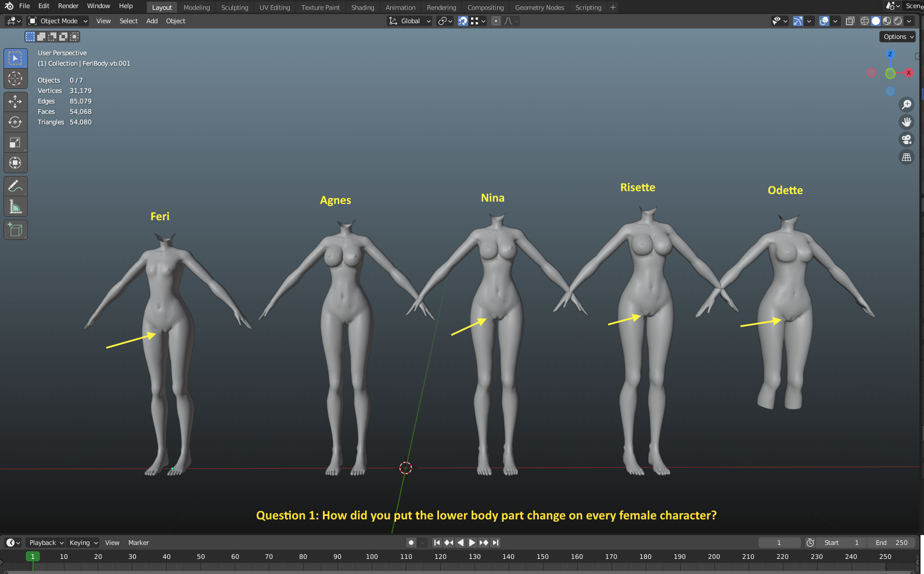The height and width of the screenshot is (574, 924).
Task: Open the pivot point dropdown
Action: (445, 21)
